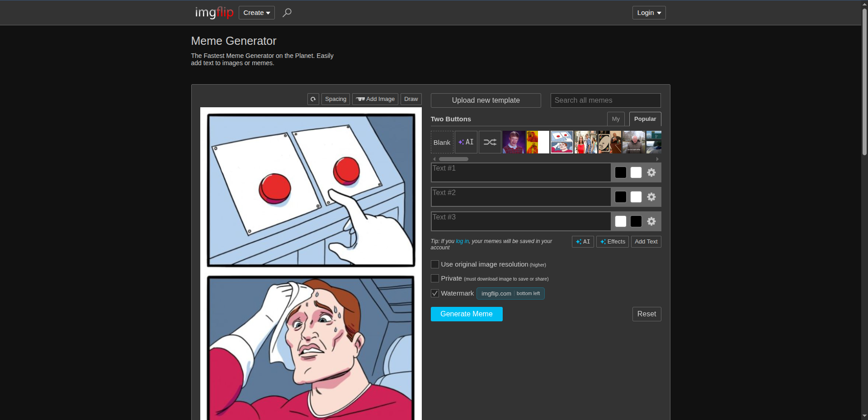Click the Spacing button
The height and width of the screenshot is (420, 868).
coord(335,99)
